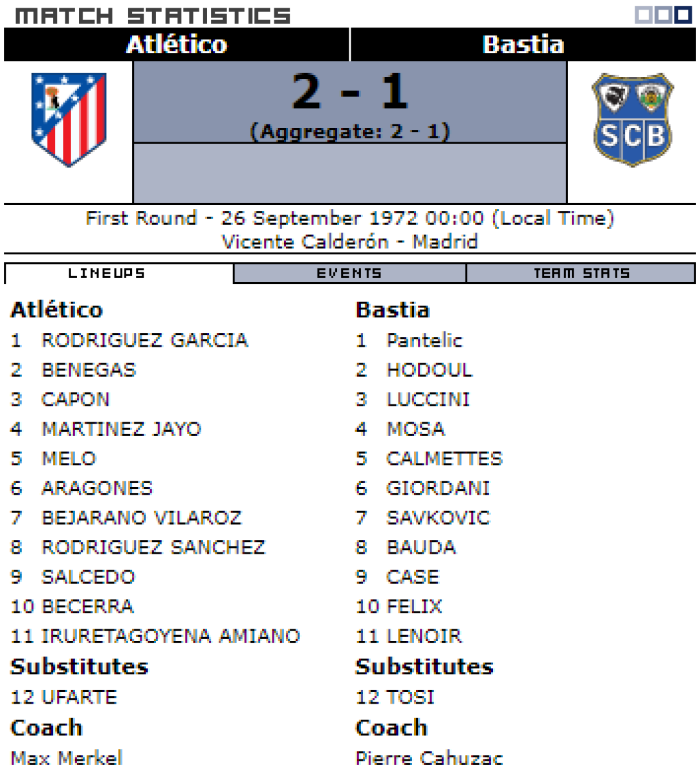This screenshot has width=700, height=769.
Task: Click Bastia substitute TOSI
Action: [x=410, y=697]
